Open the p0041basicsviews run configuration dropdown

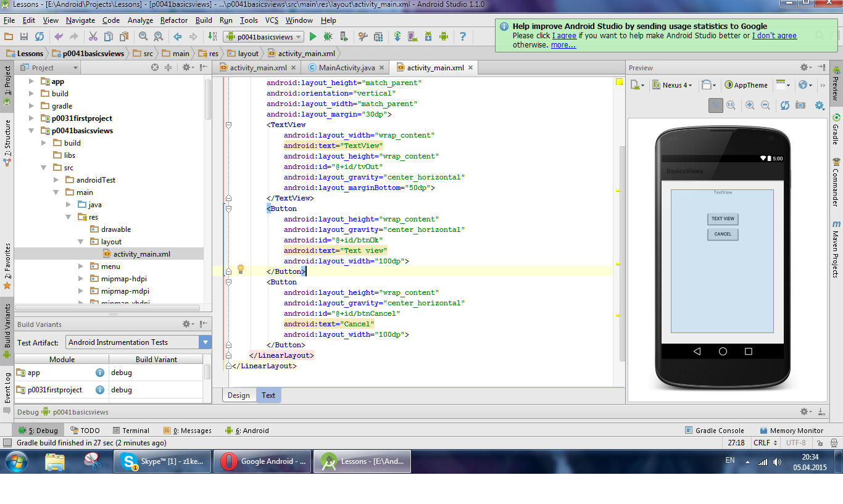(x=264, y=36)
